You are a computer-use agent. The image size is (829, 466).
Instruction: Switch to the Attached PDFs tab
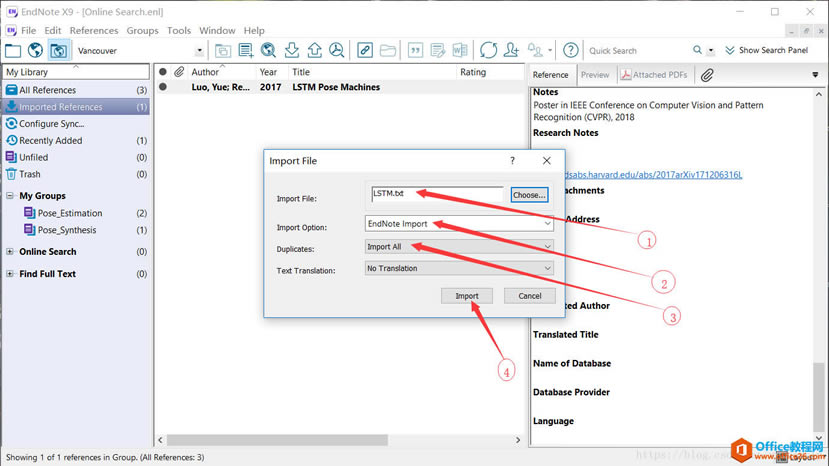coord(655,75)
